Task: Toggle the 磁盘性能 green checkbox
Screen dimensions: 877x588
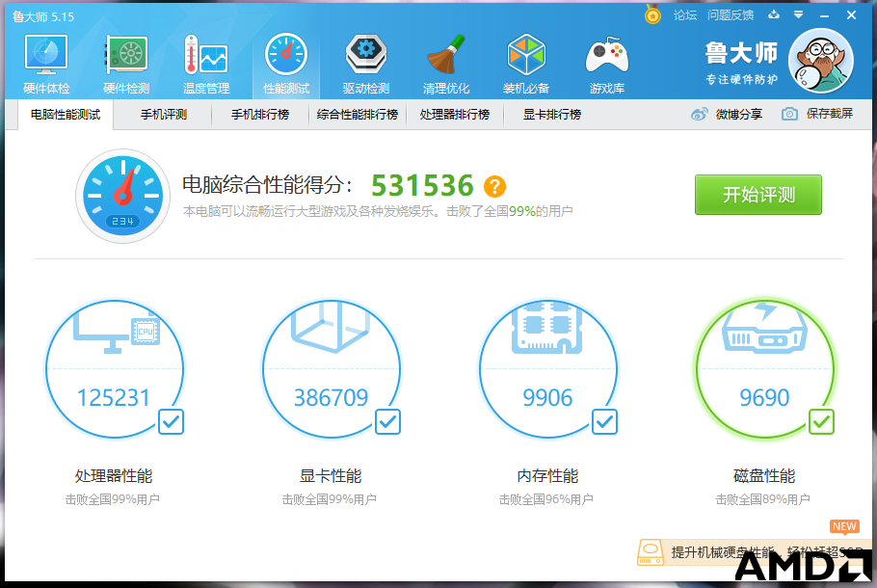Action: tap(822, 422)
